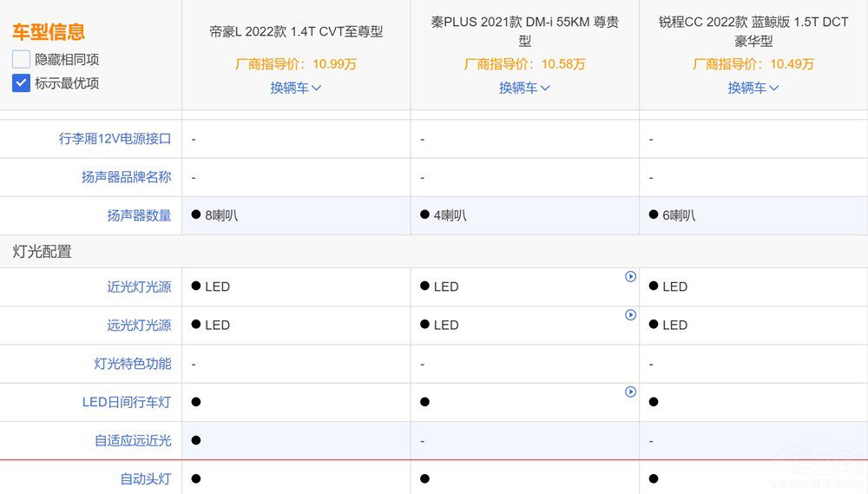Screen dimensions: 868x494
Task: Click the 自适应远近光 parameter link
Action: click(x=133, y=440)
